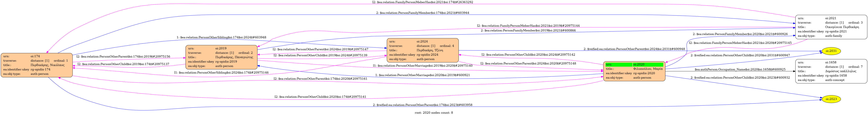This screenshot has height=116, width=868.
Task: Click the green highlighted urn row in oi:2020
Action: 634,64
